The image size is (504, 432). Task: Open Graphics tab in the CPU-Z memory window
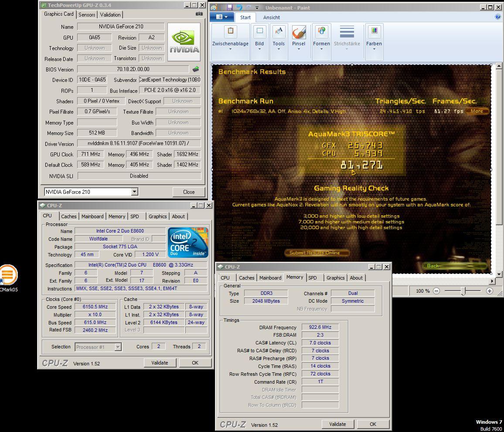point(336,278)
